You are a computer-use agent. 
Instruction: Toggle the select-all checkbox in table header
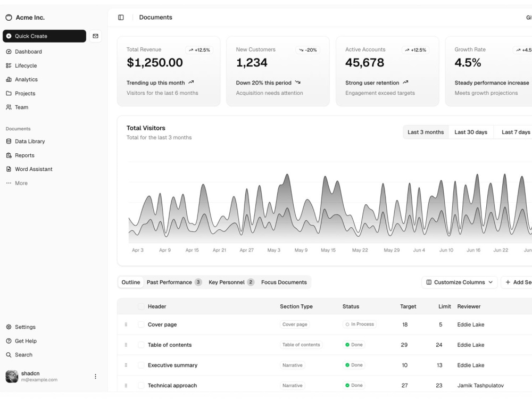click(141, 306)
